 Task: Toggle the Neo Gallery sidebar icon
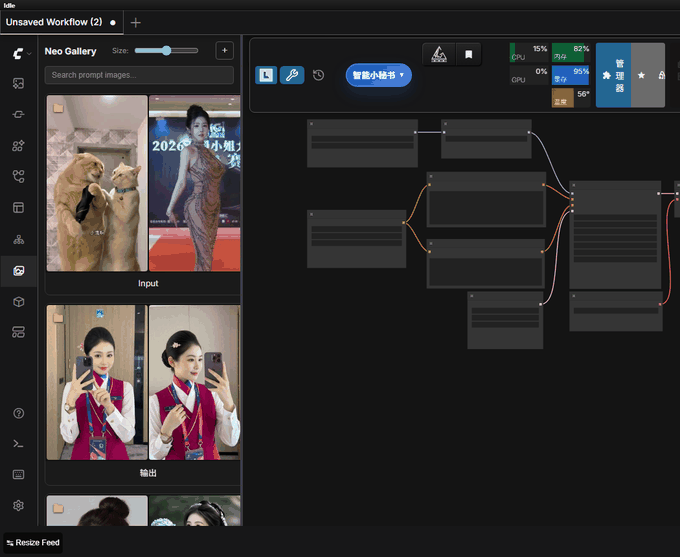click(18, 271)
